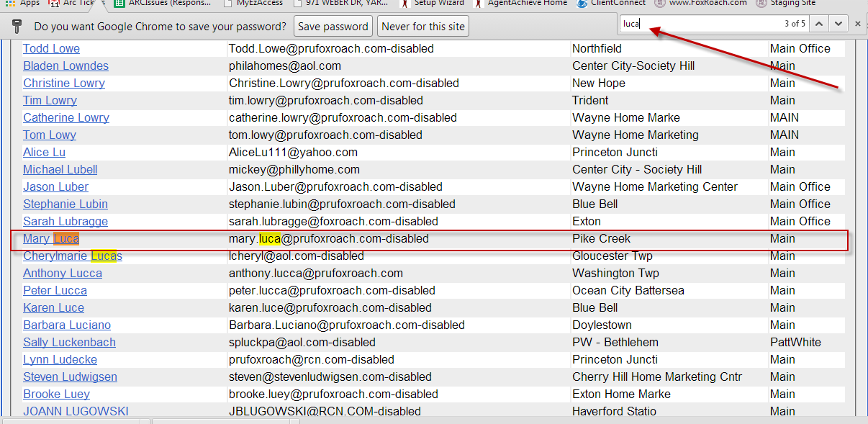The width and height of the screenshot is (868, 424).
Task: Open Steven Ludwigsen link
Action: click(x=70, y=376)
